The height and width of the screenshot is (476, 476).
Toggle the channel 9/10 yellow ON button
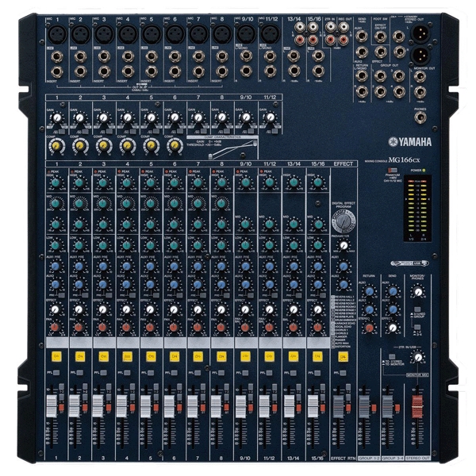click(x=245, y=356)
